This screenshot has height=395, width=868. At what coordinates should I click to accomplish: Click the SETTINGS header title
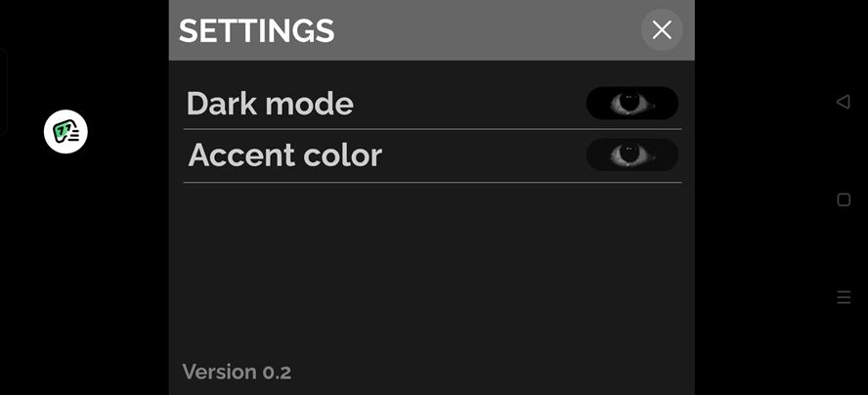(x=257, y=30)
